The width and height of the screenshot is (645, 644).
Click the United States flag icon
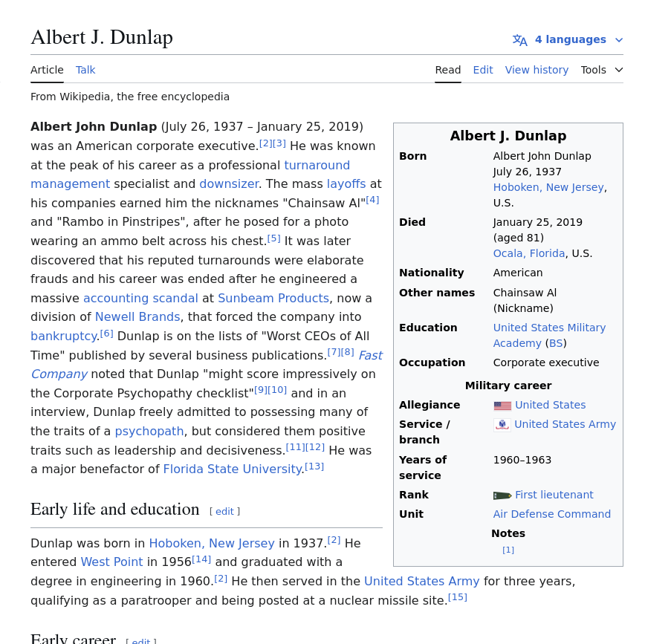(x=502, y=406)
